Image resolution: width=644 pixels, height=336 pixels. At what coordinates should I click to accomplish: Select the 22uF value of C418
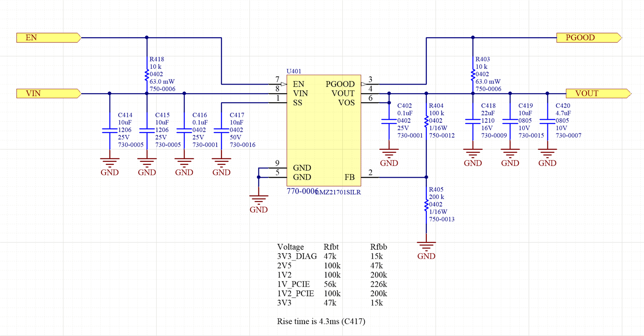coord(488,113)
